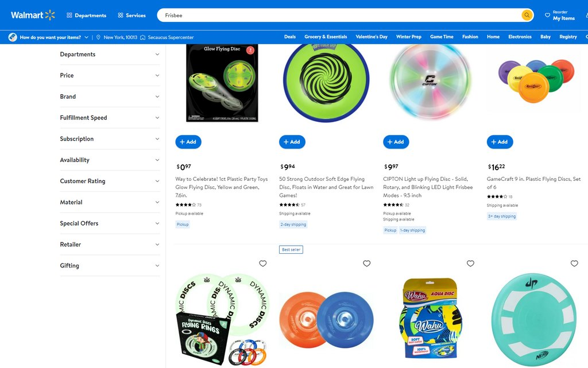Click the Services icon in header
588x368 pixels.
pos(121,16)
